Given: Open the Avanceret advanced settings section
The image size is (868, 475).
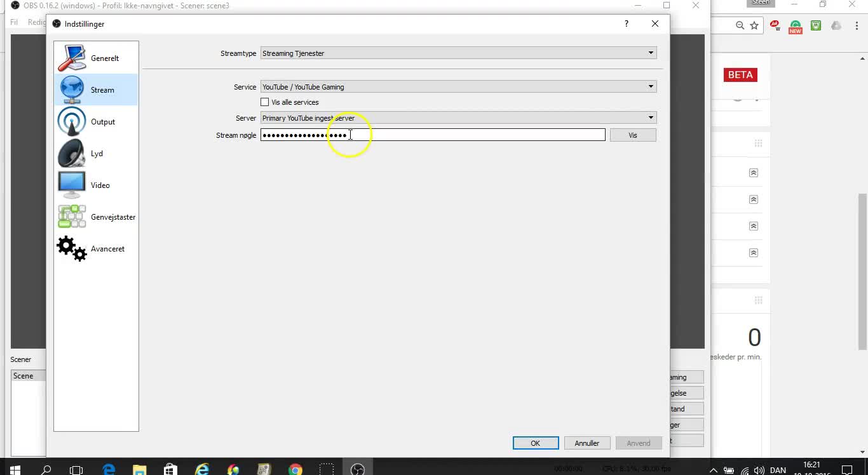Looking at the screenshot, I should pos(96,248).
